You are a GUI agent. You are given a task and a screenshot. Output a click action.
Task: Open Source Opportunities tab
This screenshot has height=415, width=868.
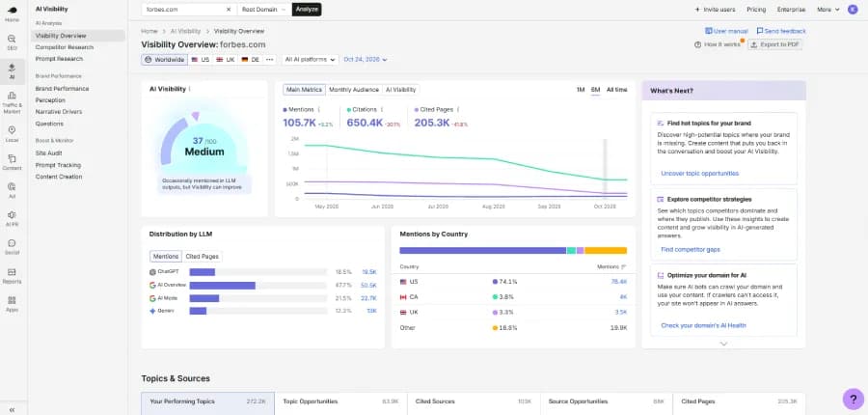pyautogui.click(x=607, y=401)
